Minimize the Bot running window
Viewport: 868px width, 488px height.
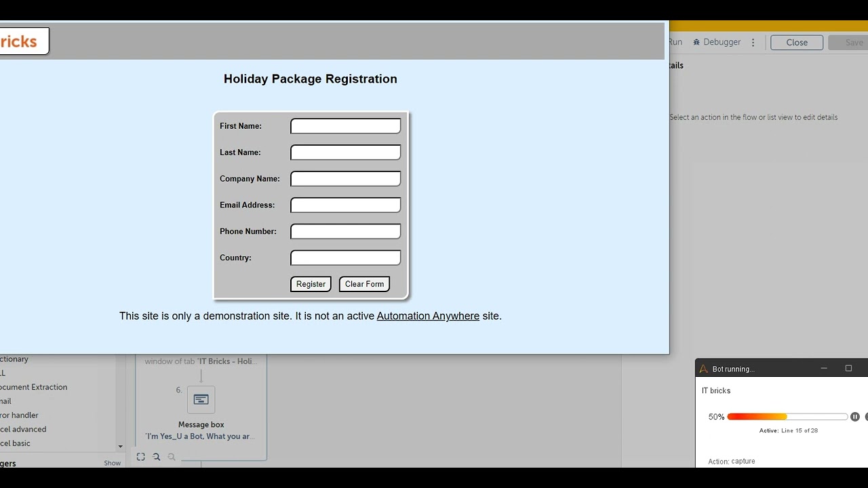click(x=824, y=369)
